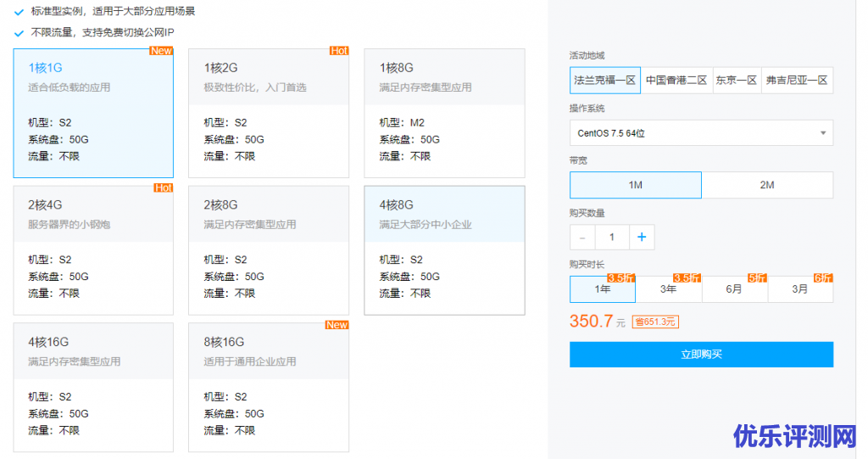Open the CentOS 7.5 64位 operating system dropdown
The image size is (868, 459).
pyautogui.click(x=701, y=133)
